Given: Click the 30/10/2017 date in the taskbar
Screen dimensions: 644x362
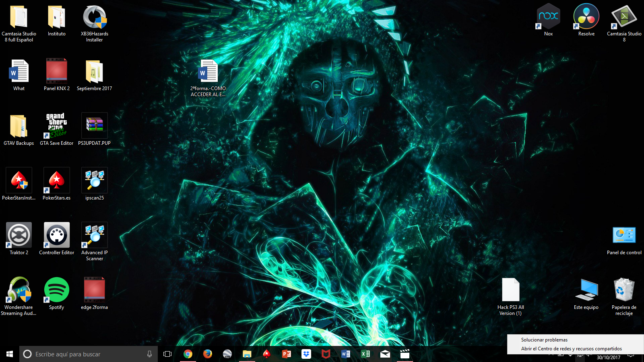Looking at the screenshot, I should pos(608,358).
